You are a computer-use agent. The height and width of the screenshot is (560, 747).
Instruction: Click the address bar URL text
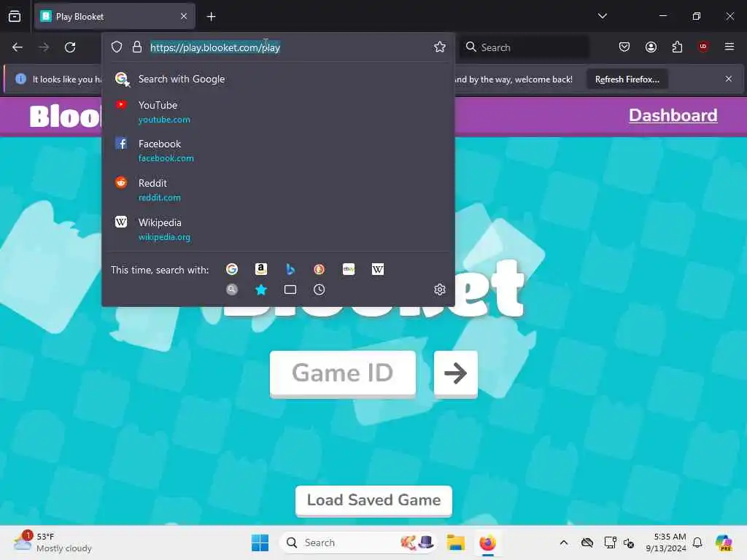click(215, 47)
